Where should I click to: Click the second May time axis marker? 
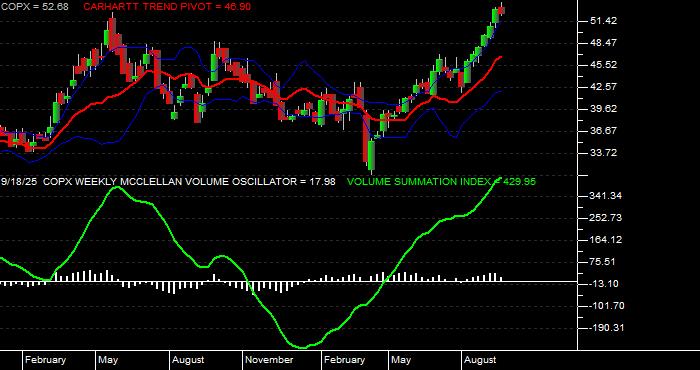(401, 360)
